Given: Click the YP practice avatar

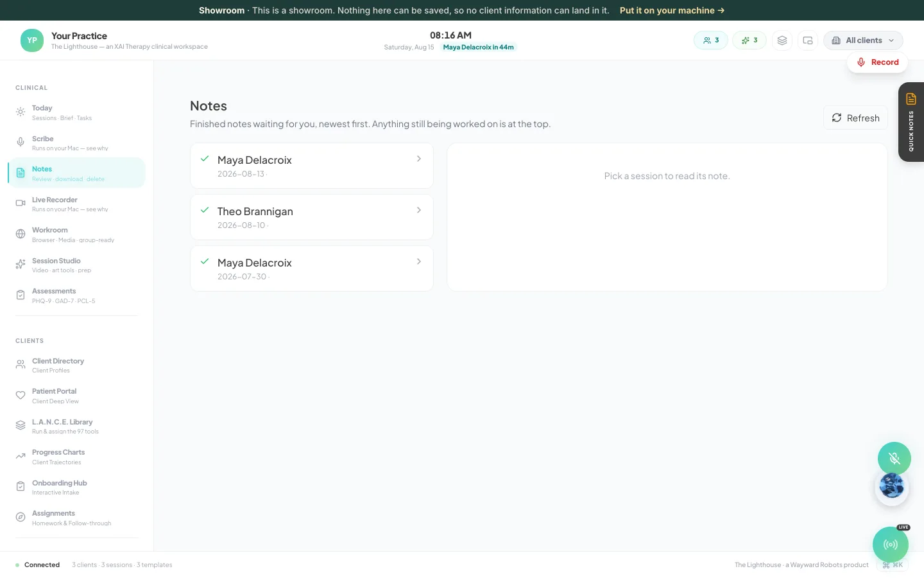Looking at the screenshot, I should click(32, 40).
